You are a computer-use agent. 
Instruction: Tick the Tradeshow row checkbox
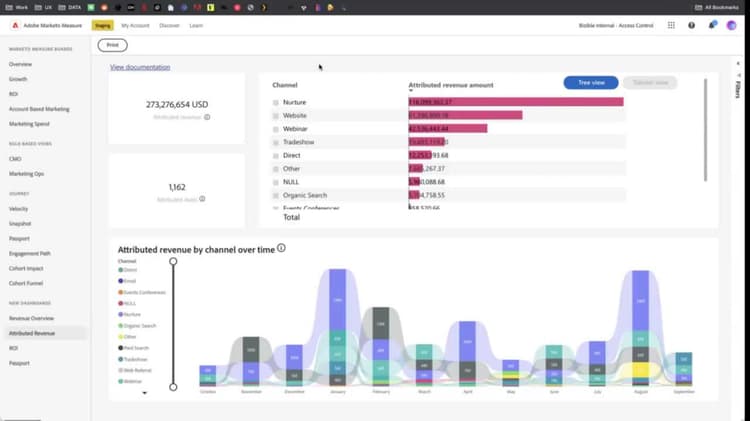coord(276,143)
